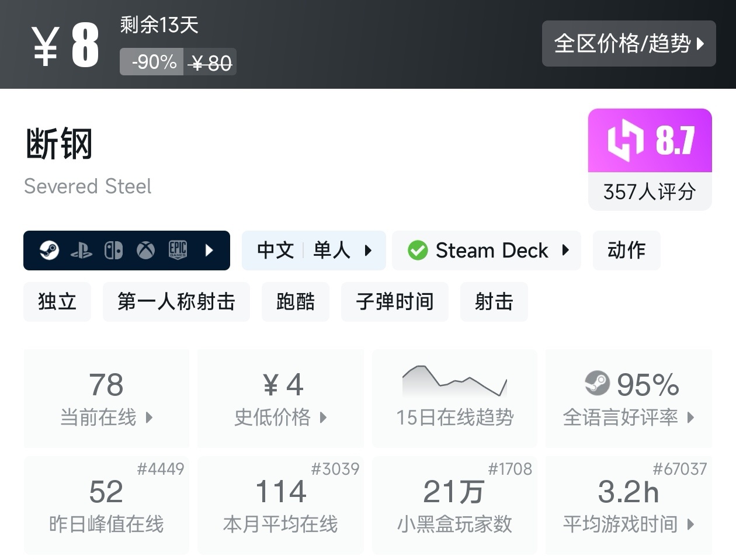Select the 动作 genre tag
736x560 pixels.
[626, 251]
